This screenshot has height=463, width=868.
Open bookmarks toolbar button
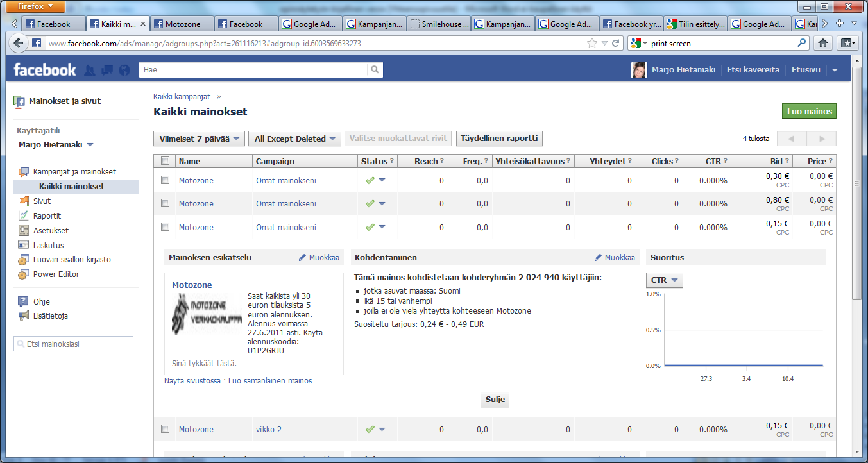(848, 44)
